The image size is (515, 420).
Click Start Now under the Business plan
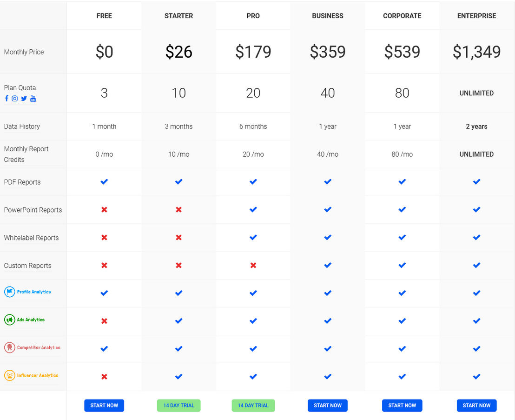point(328,406)
